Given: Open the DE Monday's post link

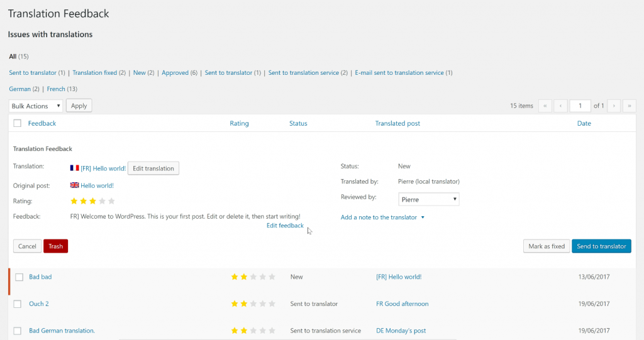Looking at the screenshot, I should click(x=401, y=331).
